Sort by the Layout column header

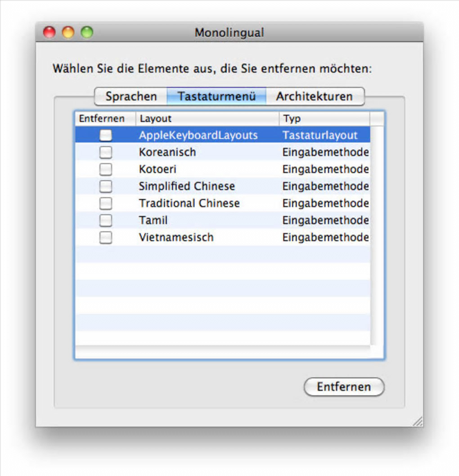pos(207,119)
